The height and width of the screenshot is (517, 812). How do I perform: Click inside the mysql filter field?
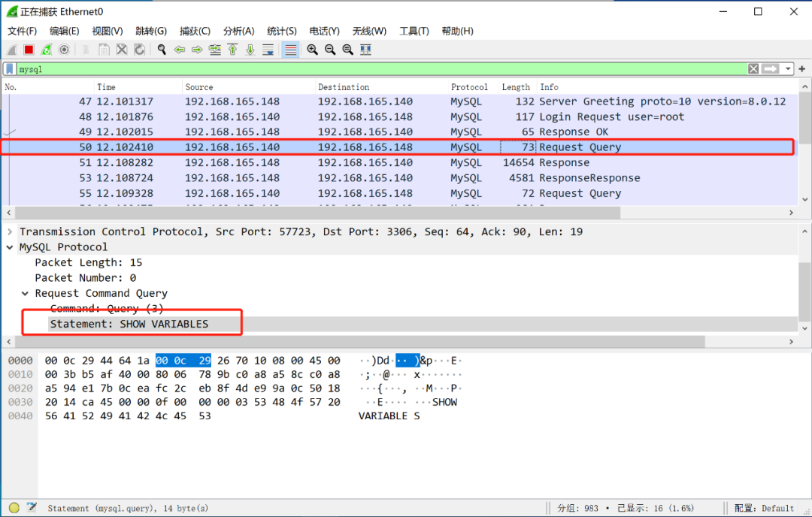(376, 69)
